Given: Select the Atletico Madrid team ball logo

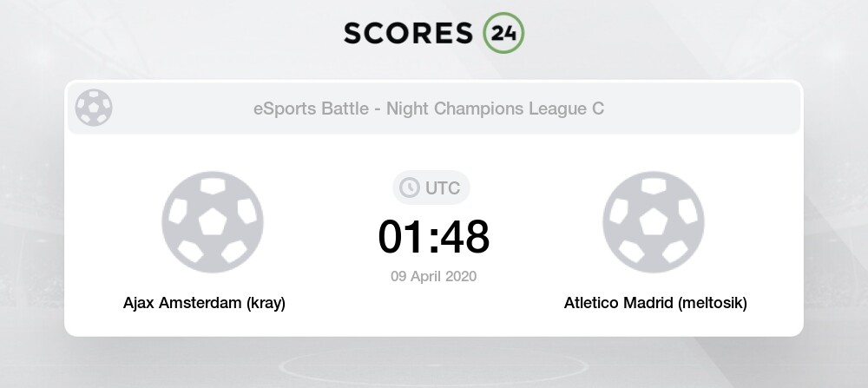Looking at the screenshot, I should click(654, 222).
